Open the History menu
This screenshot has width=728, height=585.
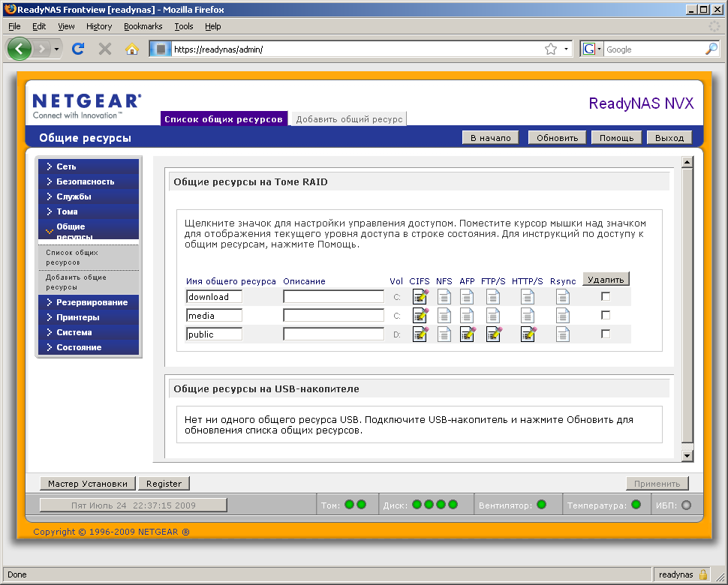click(x=99, y=26)
